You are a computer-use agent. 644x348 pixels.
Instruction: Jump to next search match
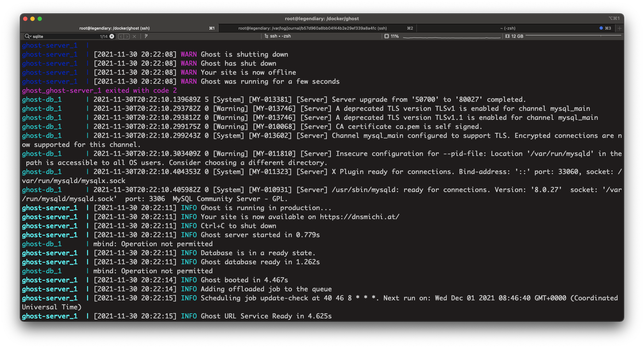pos(127,36)
